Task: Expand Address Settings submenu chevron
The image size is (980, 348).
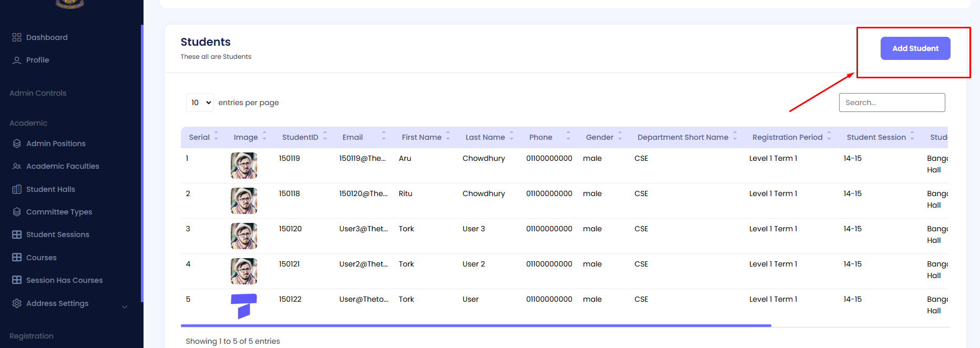Action: [x=125, y=307]
